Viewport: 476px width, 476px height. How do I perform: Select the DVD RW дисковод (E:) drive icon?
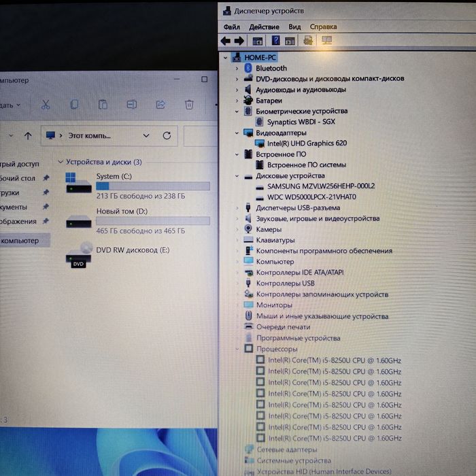78,255
